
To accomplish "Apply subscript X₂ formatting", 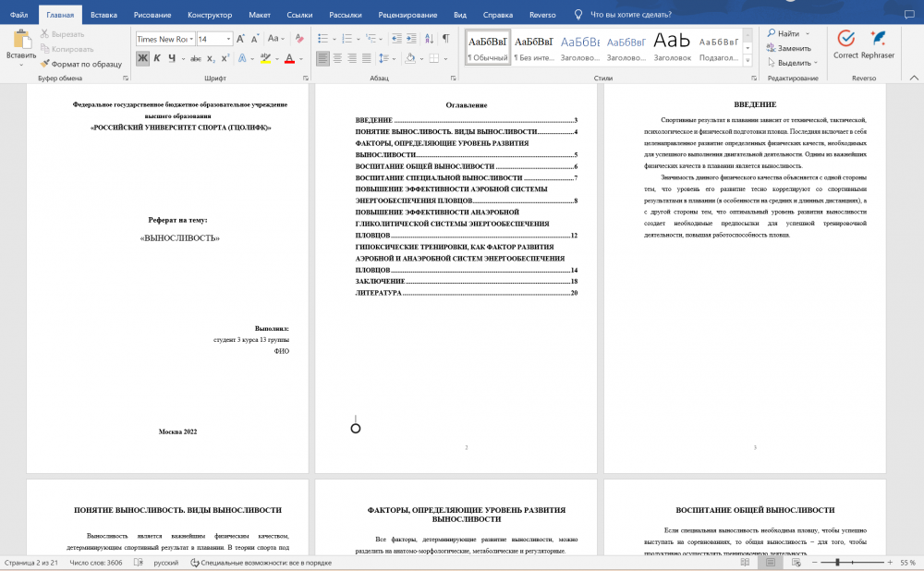I will 211,58.
